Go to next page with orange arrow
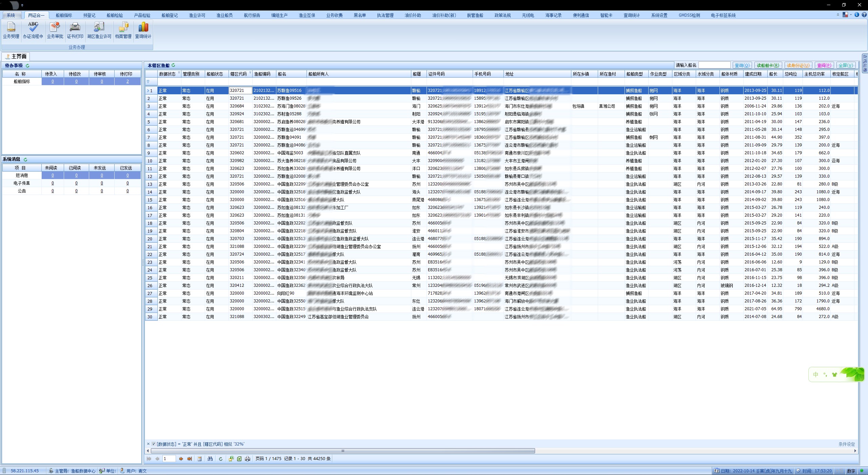Screen dimensions: 868x475 click(181, 459)
